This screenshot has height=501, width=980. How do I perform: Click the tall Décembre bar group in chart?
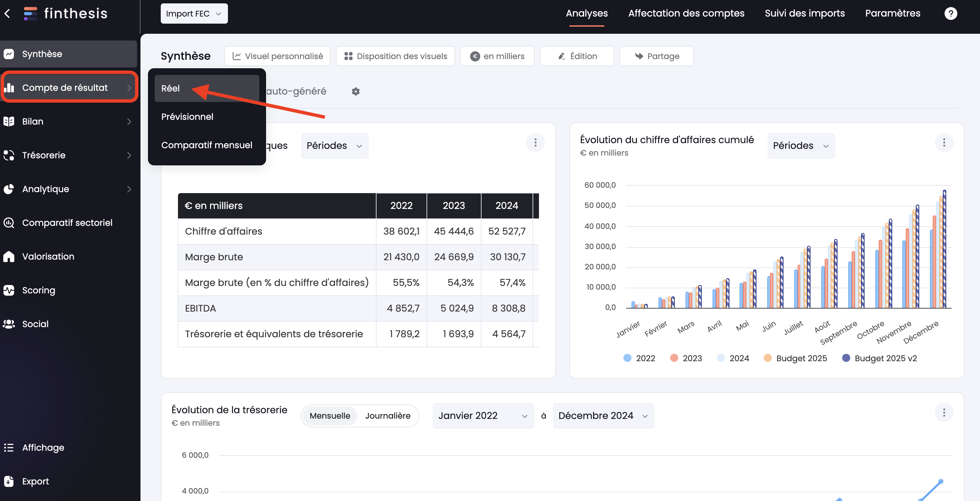pos(937,249)
